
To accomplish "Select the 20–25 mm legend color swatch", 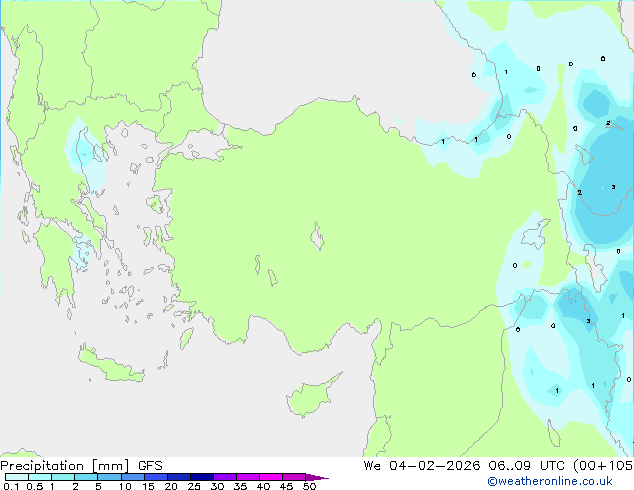I will (x=179, y=477).
